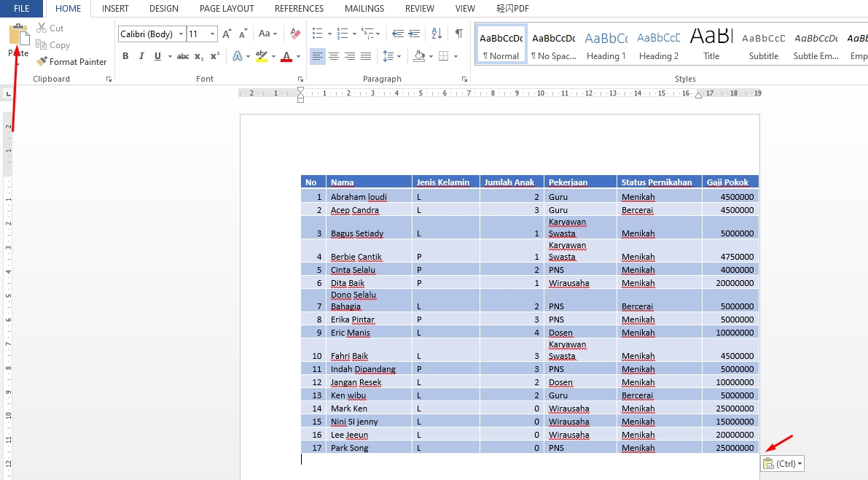The width and height of the screenshot is (868, 480).
Task: Open the Borders dropdown arrow
Action: pos(455,57)
